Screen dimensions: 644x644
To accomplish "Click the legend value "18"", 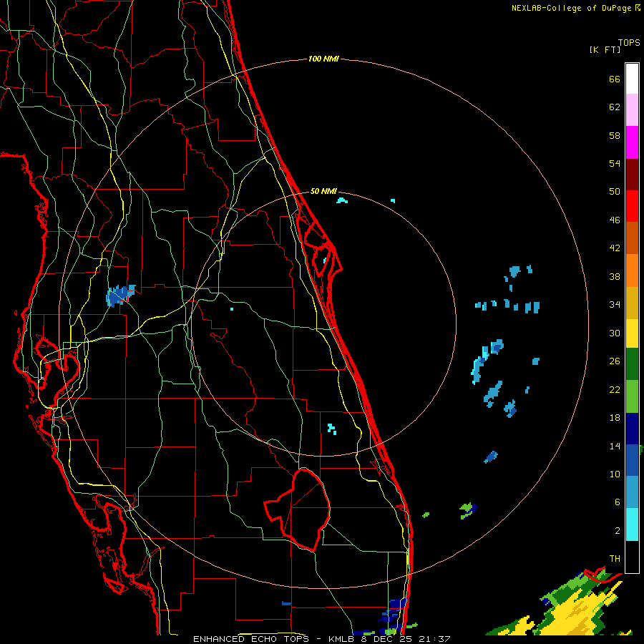I will click(615, 418).
